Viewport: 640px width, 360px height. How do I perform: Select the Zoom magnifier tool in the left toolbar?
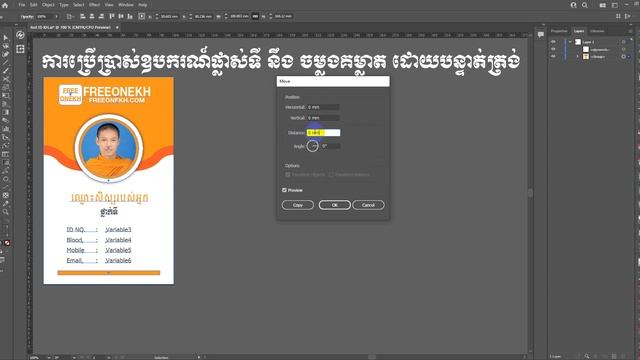(x=6, y=212)
